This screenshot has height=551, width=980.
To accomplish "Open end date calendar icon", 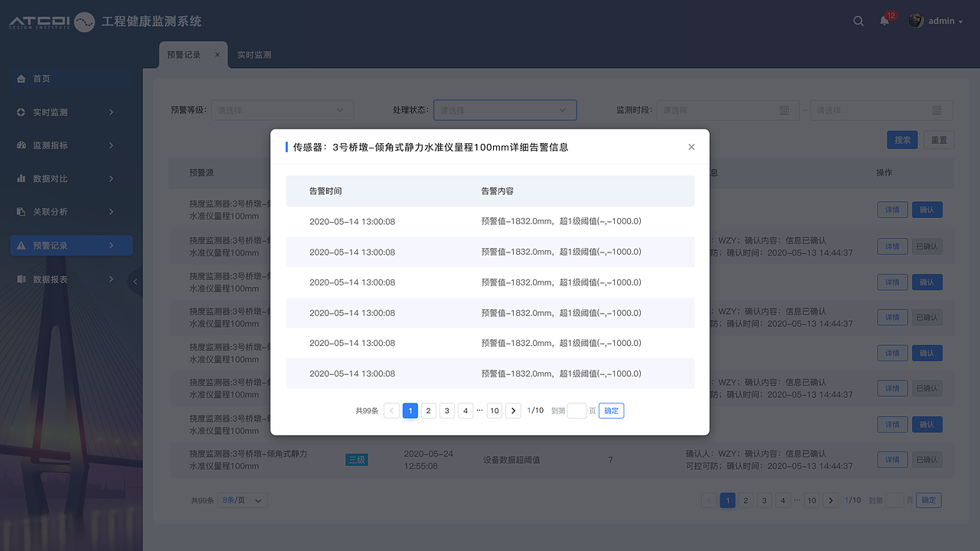I will tap(937, 110).
